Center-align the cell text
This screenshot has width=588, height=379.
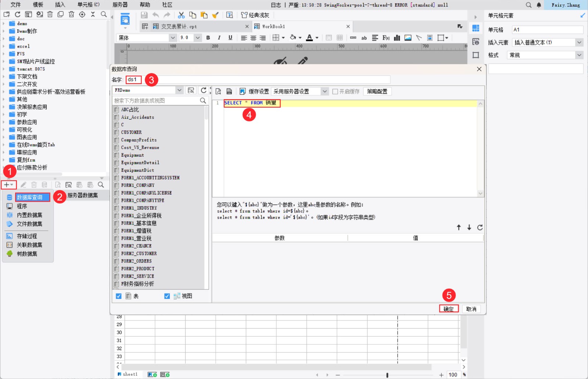(x=253, y=38)
